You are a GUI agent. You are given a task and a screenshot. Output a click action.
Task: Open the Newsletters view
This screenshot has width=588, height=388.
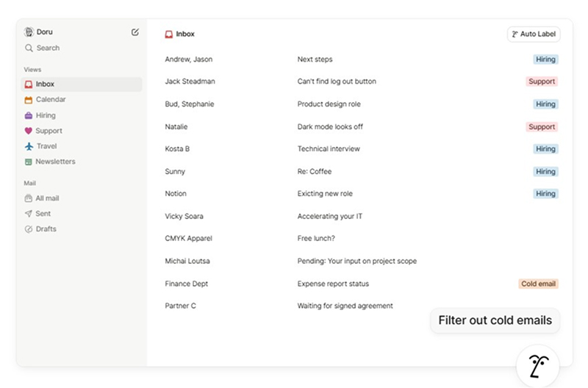pos(55,162)
